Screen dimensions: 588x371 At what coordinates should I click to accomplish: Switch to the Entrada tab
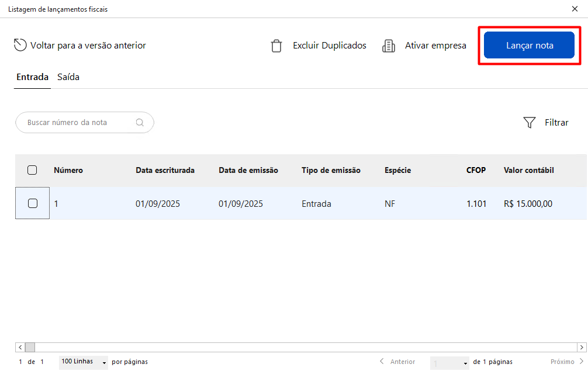32,77
